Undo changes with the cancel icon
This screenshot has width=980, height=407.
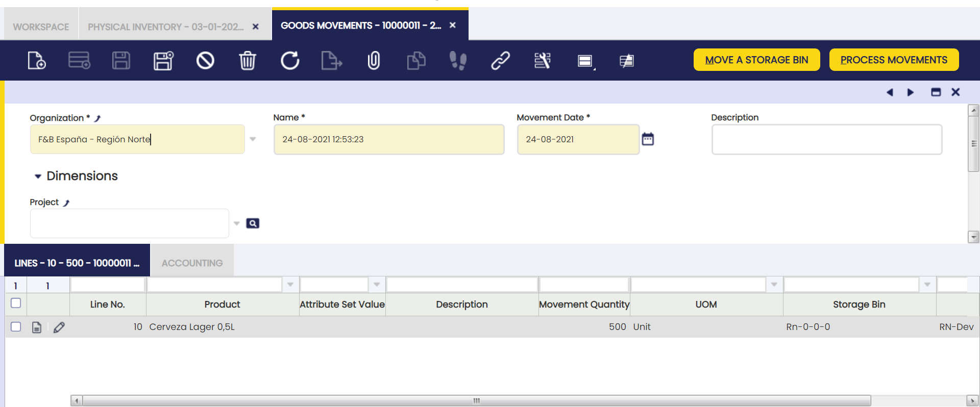[x=205, y=61]
